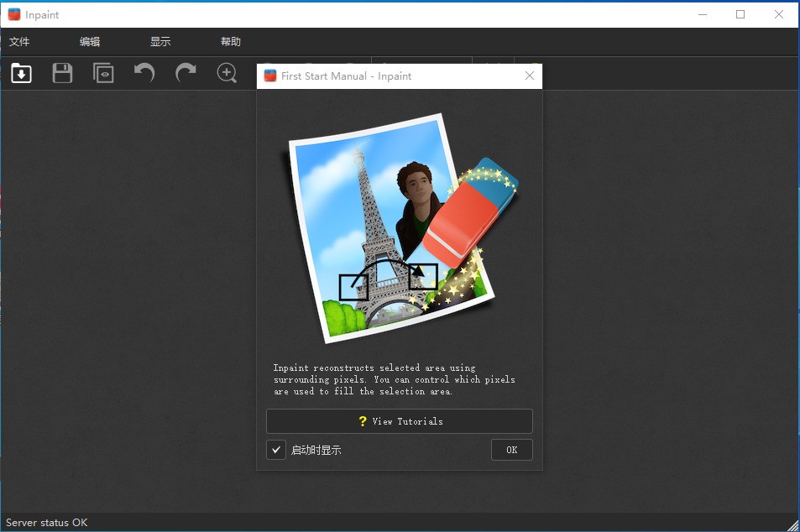The width and height of the screenshot is (800, 532).
Task: Uncheck the 启动时显示 startup option
Action: 275,450
